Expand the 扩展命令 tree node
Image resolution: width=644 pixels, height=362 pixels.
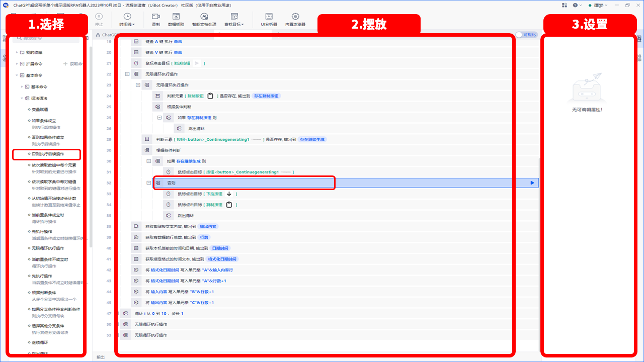pyautogui.click(x=17, y=64)
